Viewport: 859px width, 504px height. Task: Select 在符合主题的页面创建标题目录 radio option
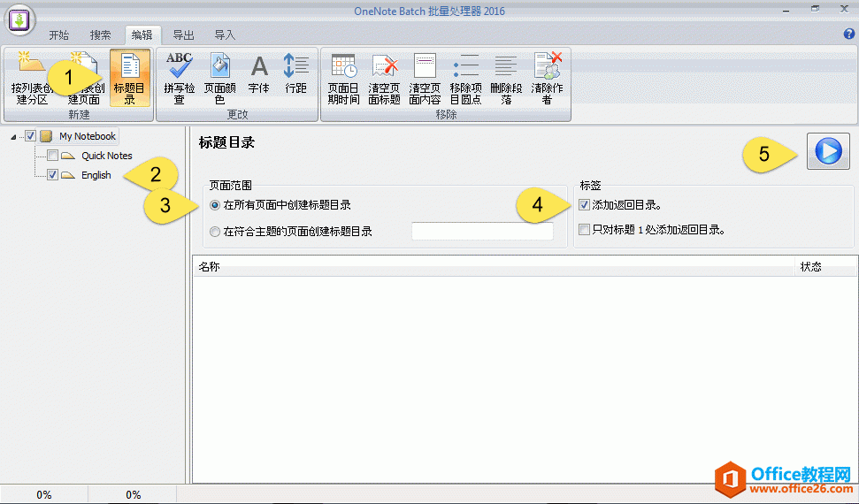coord(215,232)
